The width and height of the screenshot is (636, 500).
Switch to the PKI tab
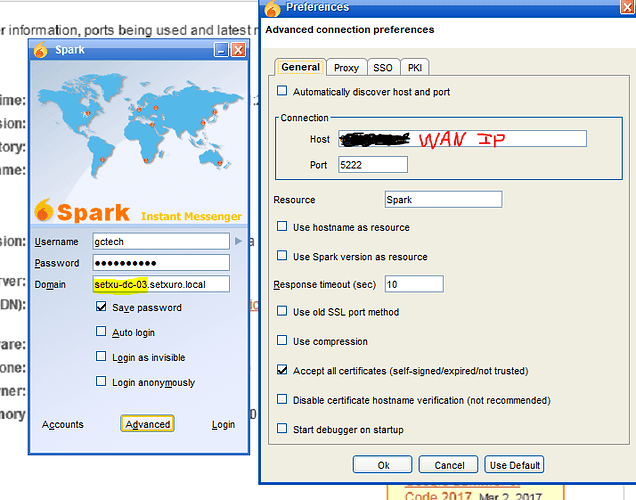[415, 68]
